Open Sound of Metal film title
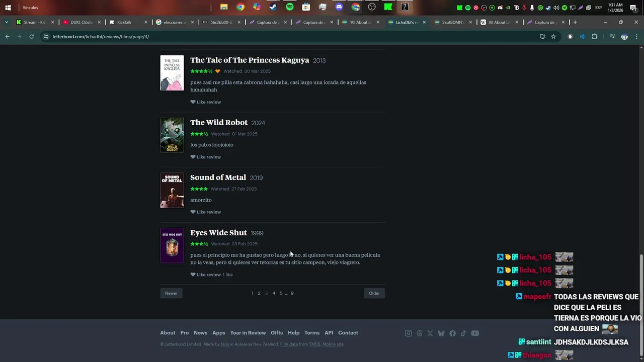This screenshot has height=362, width=644. (x=218, y=177)
